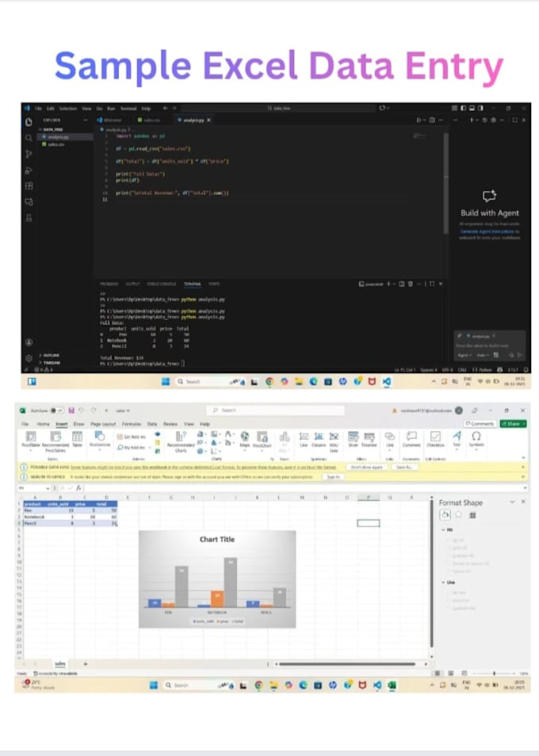The width and height of the screenshot is (539, 756).
Task: Click the Maps icon in Charts group
Action: click(245, 440)
